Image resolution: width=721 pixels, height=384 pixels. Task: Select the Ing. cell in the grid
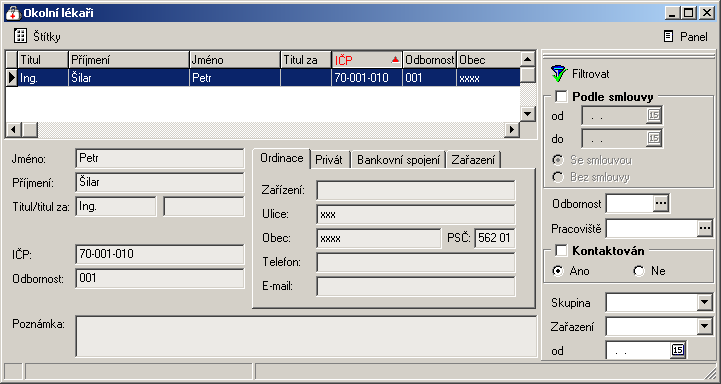43,78
